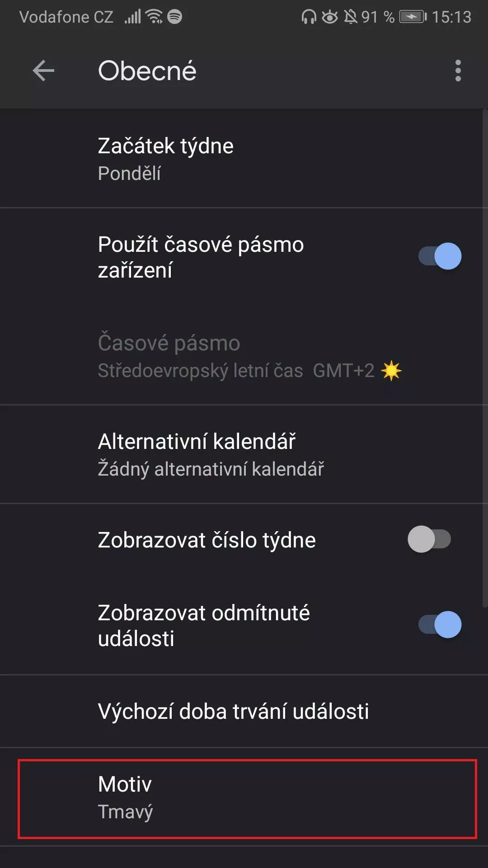
Task: Tap the Spotify status bar icon
Action: click(x=175, y=17)
